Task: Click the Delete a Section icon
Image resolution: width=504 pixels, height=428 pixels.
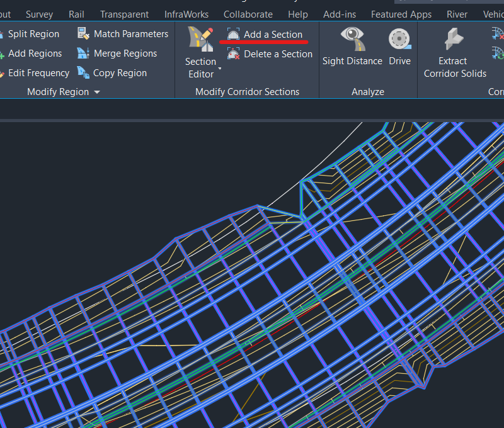Action: [x=269, y=54]
